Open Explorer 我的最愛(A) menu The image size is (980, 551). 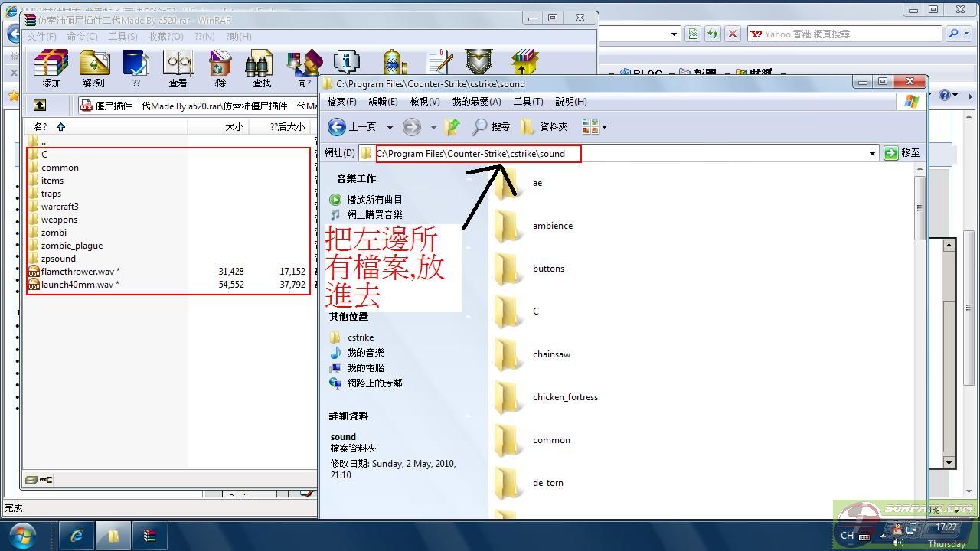pos(476,102)
